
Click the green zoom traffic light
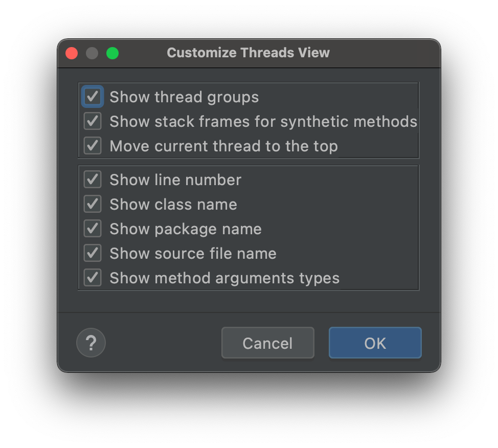(x=112, y=53)
